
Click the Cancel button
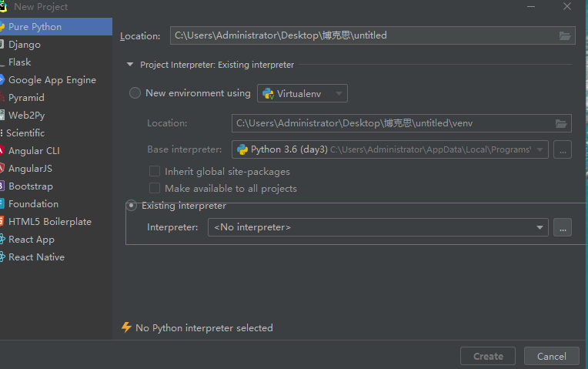click(551, 356)
